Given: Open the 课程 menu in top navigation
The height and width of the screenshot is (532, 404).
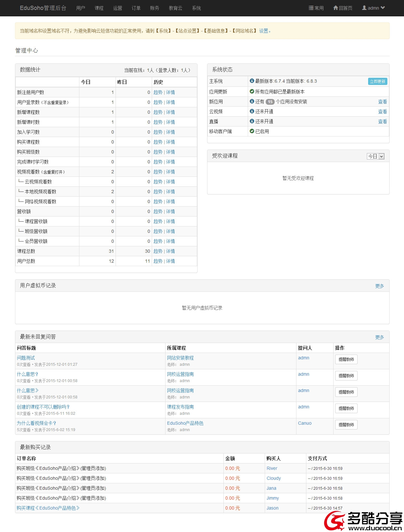Looking at the screenshot, I should click(x=99, y=8).
